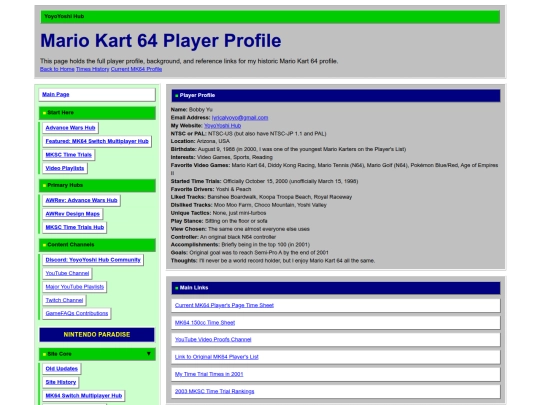Open MKSC Time Trials Hub link
This screenshot has width=540, height=405.
75,227
